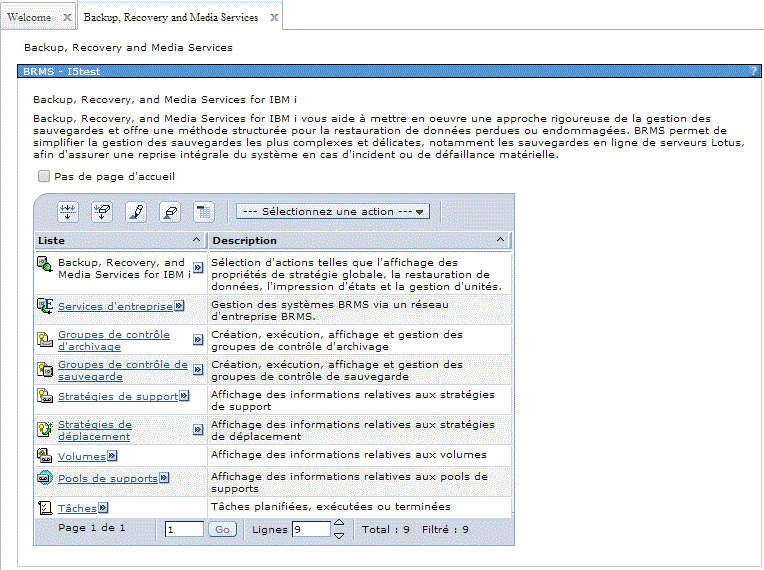Click the Tâches row icon
The image size is (764, 570).
pos(45,508)
